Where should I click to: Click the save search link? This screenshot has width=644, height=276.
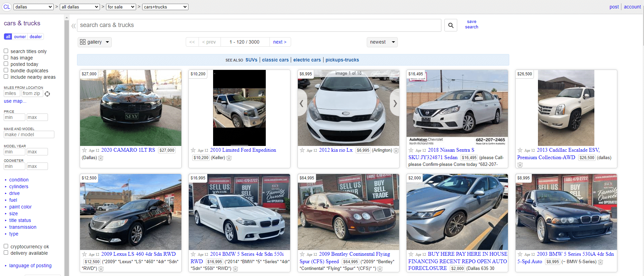pos(471,24)
